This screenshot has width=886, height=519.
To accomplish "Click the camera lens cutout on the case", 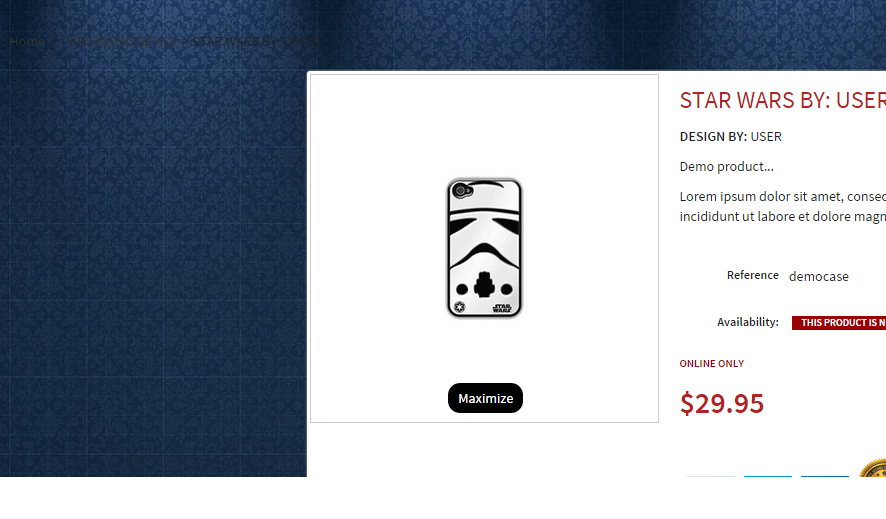I will (463, 190).
